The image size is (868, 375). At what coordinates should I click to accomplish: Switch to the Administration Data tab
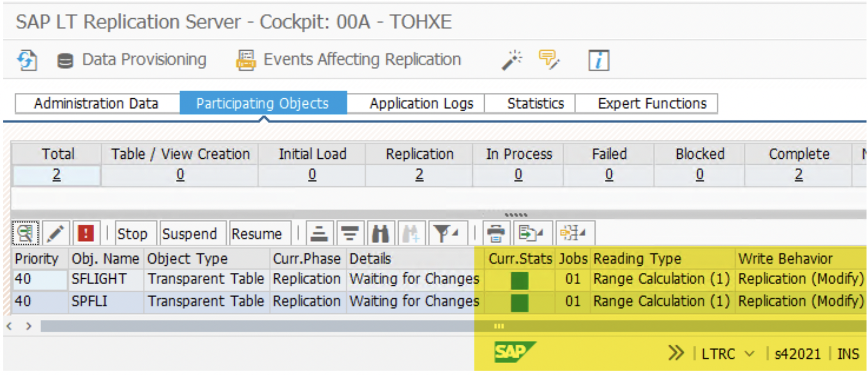pos(96,103)
